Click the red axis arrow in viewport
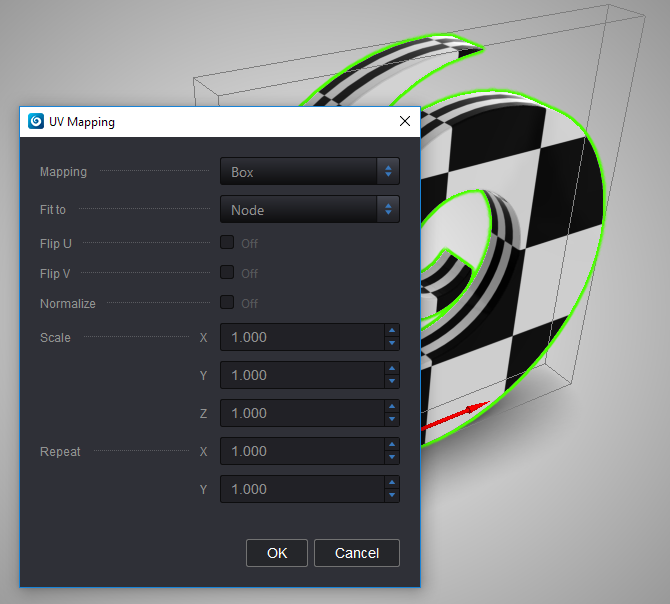This screenshot has height=604, width=670. (x=455, y=414)
